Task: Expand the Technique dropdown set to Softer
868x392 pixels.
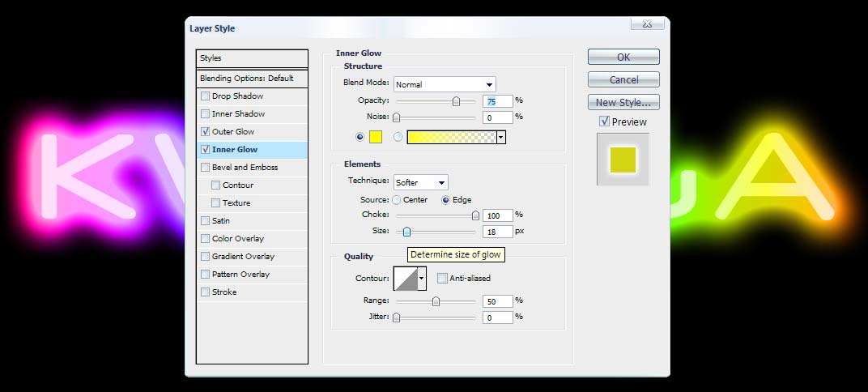Action: click(420, 182)
